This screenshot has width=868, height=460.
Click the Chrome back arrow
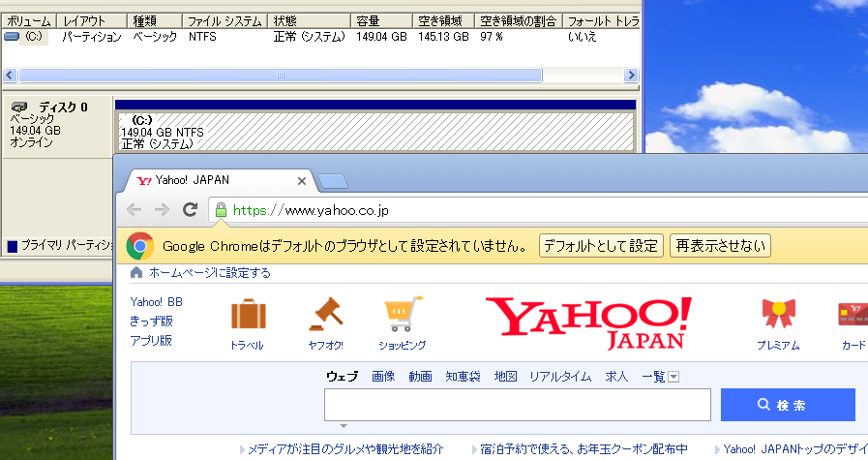(134, 209)
